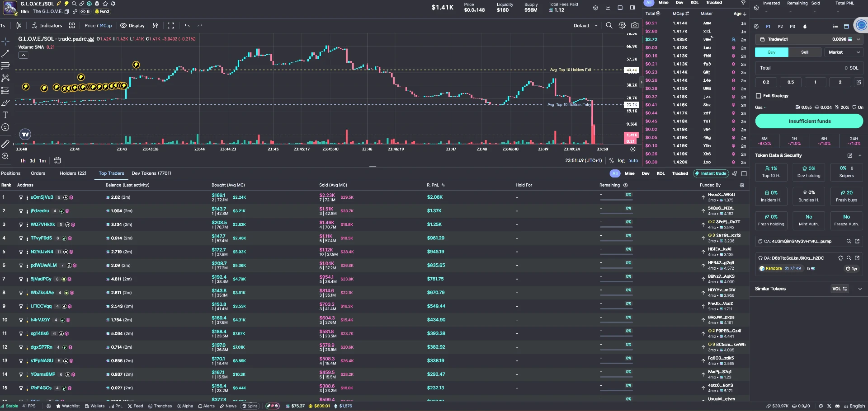
Task: Edit Token Data & Security panel
Action: click(850, 155)
